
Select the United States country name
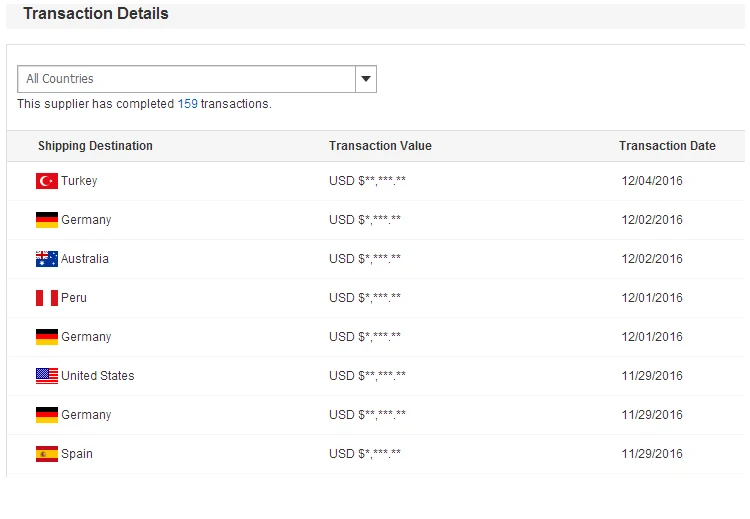[97, 376]
